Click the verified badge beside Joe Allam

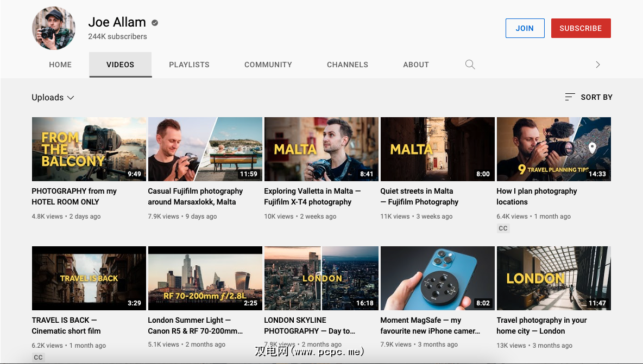tap(155, 23)
